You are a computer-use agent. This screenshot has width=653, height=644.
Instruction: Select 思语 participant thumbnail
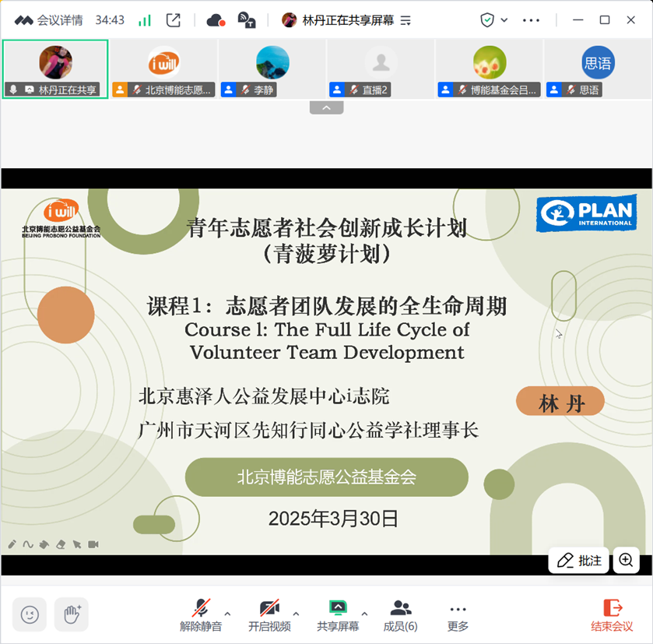coord(598,69)
